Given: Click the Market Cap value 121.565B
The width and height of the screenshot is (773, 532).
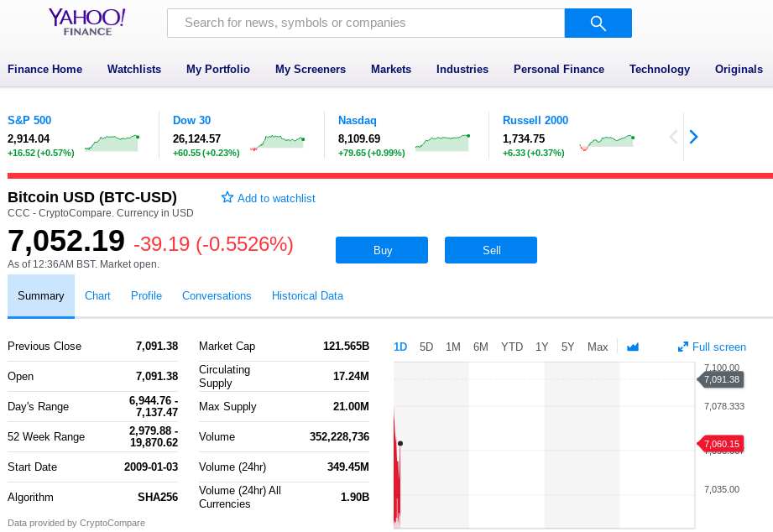Looking at the screenshot, I should pos(346,346).
